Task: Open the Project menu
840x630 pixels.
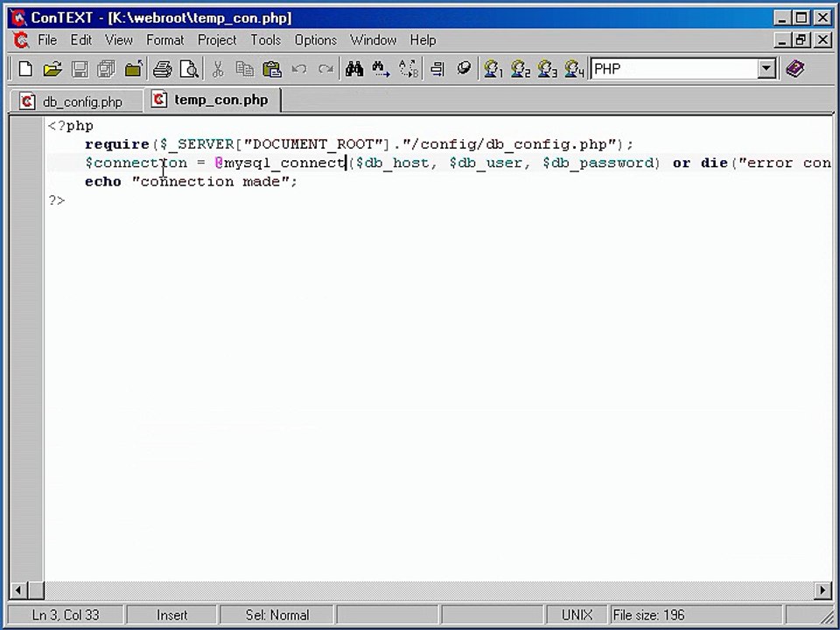Action: pos(217,40)
